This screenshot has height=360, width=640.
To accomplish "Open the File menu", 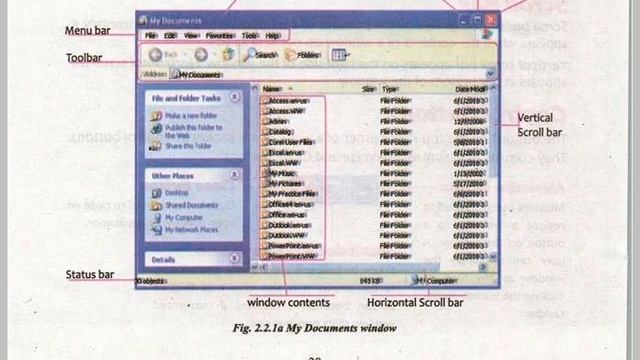I will click(150, 36).
